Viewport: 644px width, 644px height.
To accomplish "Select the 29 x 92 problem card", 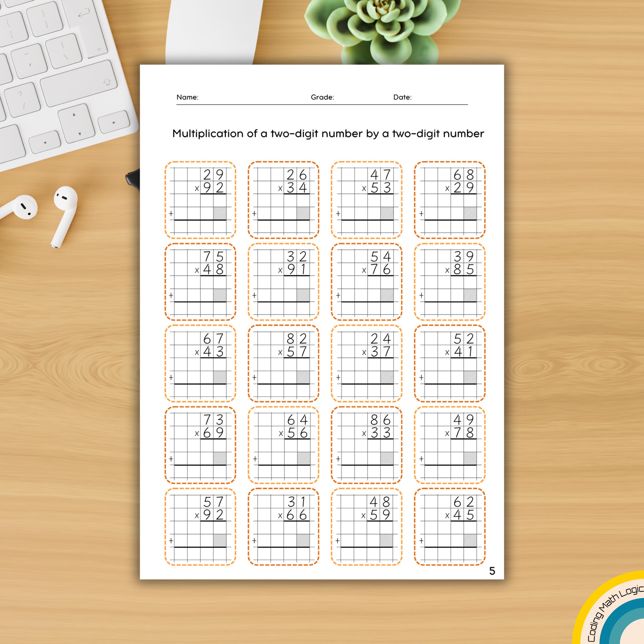I will pyautogui.click(x=200, y=200).
